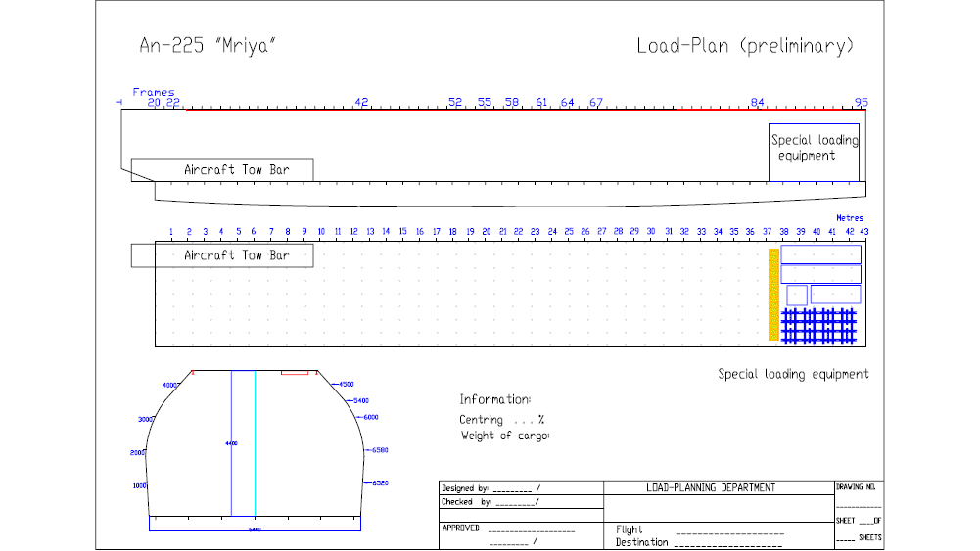The width and height of the screenshot is (980, 551).
Task: Click metre mark 15 on the plan scale
Action: pos(403,231)
